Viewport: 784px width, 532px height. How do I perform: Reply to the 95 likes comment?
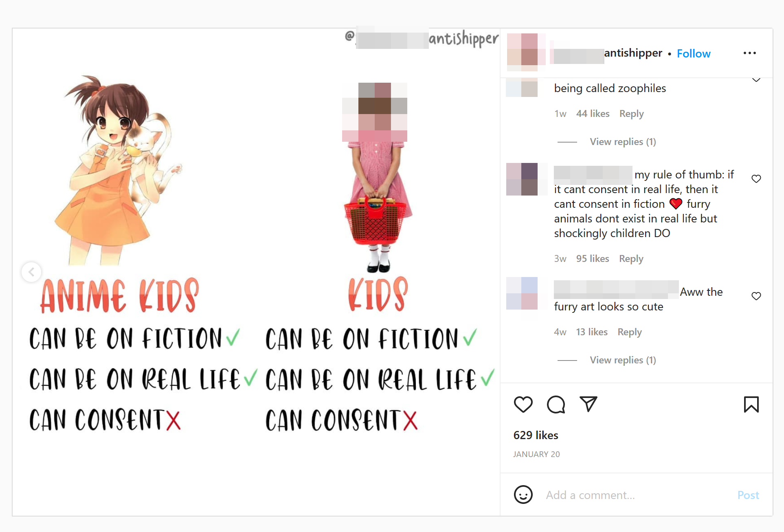tap(631, 259)
